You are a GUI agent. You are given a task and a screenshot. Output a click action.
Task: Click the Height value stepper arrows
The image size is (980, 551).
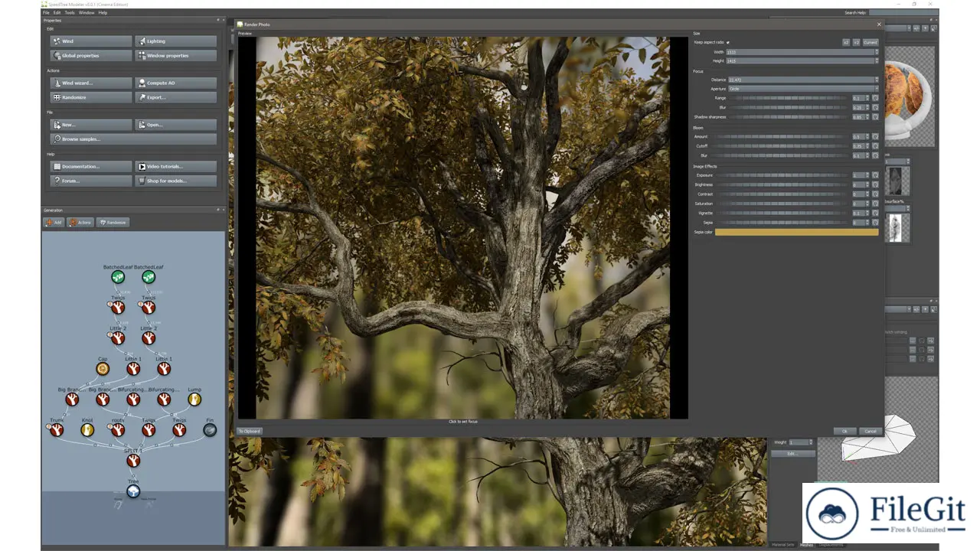tap(877, 60)
